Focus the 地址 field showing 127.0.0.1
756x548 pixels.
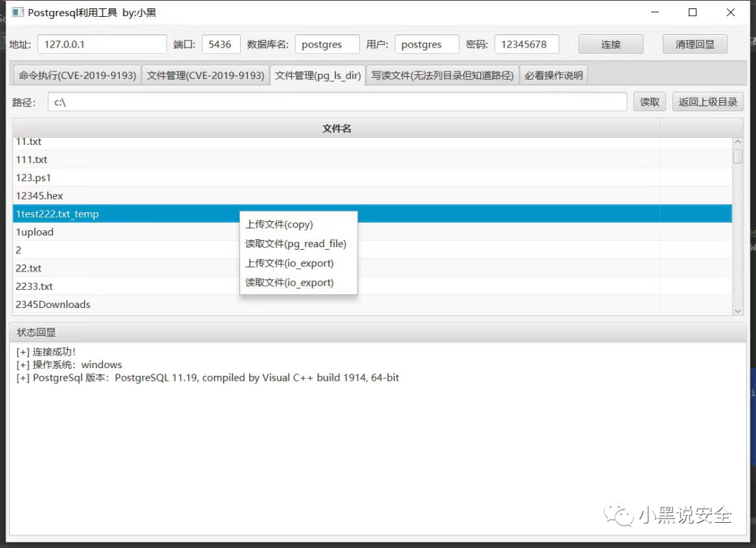pos(101,44)
